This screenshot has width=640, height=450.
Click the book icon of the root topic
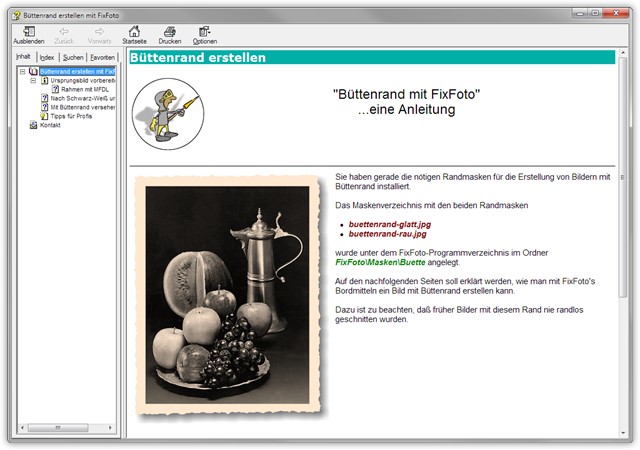coord(33,71)
